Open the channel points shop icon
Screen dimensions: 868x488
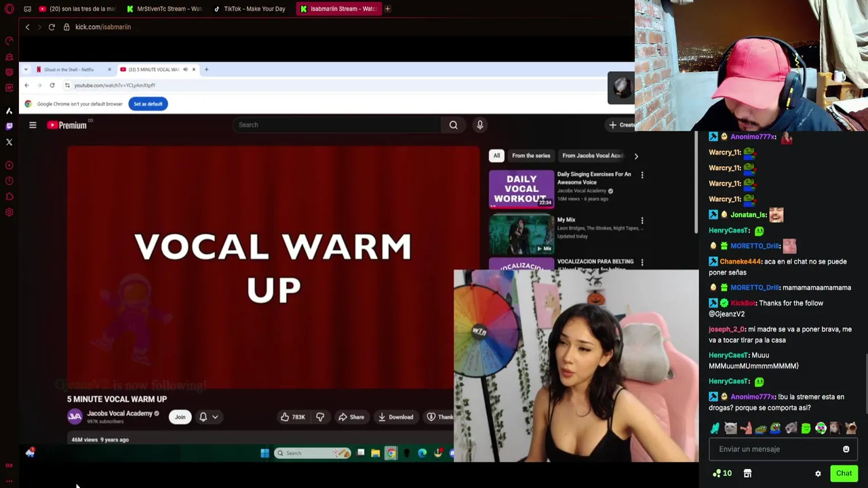click(747, 474)
